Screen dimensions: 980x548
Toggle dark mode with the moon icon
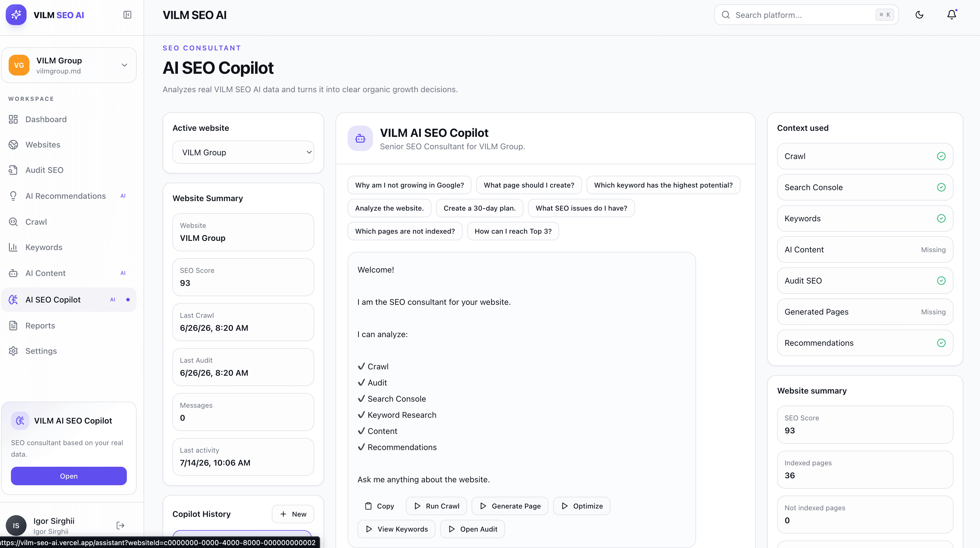(x=919, y=15)
